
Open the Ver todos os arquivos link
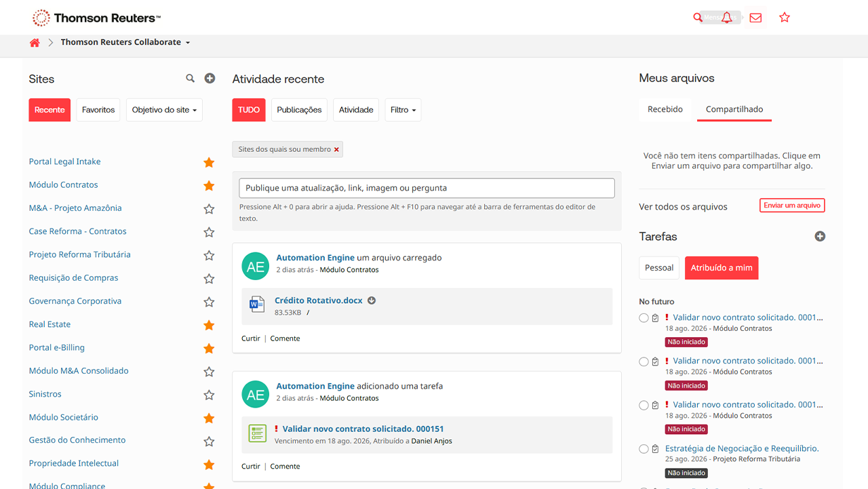click(683, 207)
